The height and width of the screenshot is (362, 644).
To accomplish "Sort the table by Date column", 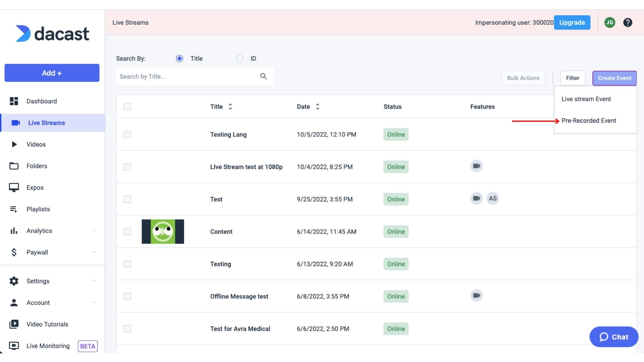I will [x=317, y=107].
